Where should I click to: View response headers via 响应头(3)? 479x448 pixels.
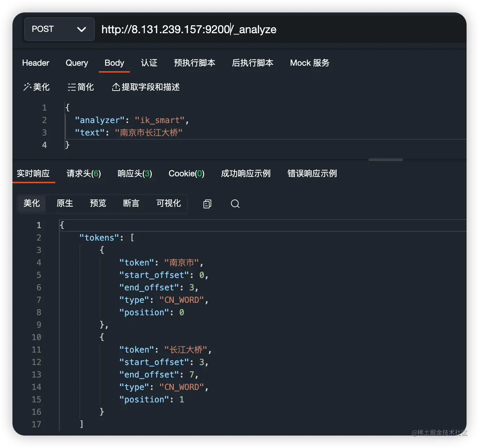[134, 174]
